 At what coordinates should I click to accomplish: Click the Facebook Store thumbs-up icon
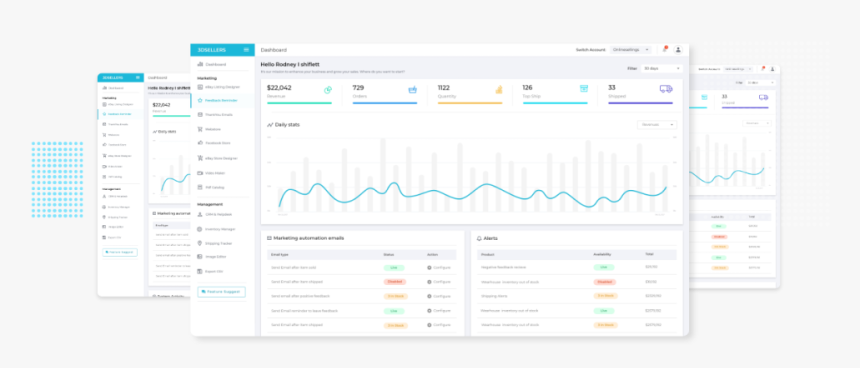pos(200,143)
